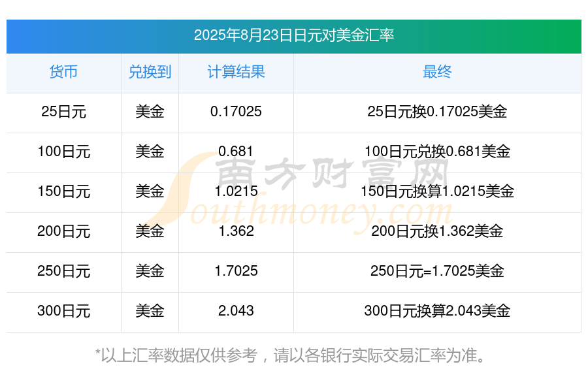
Task: Click the '100日元' cell
Action: tap(63, 152)
